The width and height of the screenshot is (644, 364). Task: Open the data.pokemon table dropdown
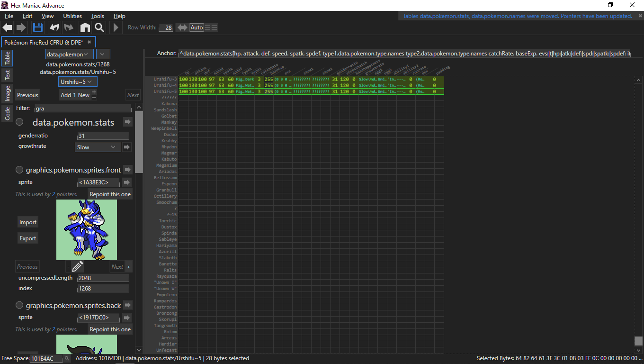pyautogui.click(x=70, y=55)
